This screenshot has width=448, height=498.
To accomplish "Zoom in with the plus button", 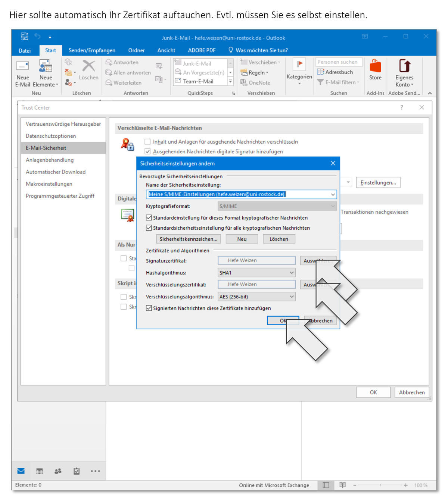I will pyautogui.click(x=406, y=485).
